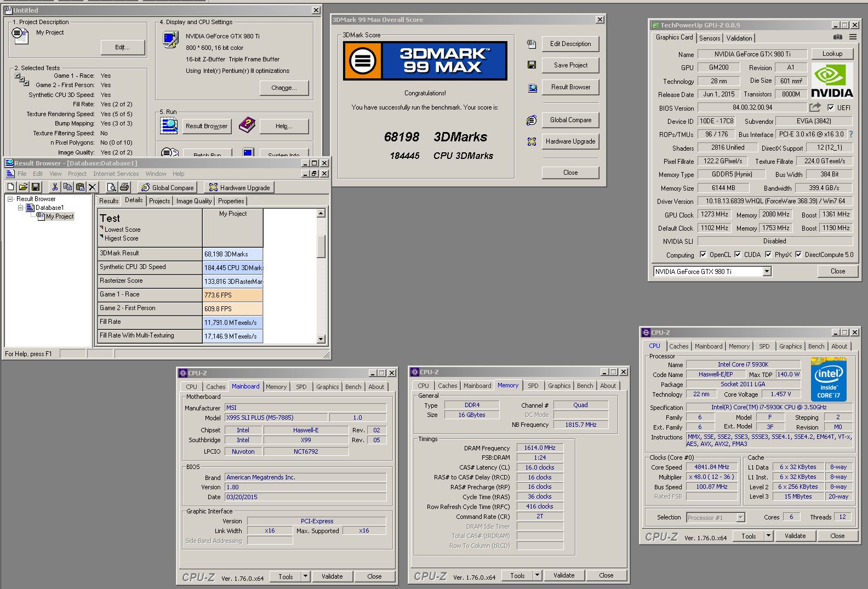
Task: Open Tools dropdown arrow in CPU-Z Memory window
Action: (538, 575)
